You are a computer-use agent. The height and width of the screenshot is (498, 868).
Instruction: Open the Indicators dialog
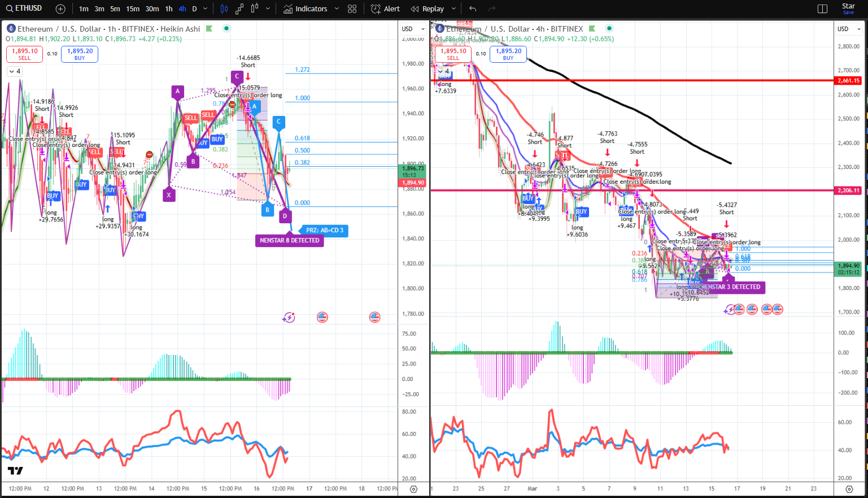[x=306, y=9]
